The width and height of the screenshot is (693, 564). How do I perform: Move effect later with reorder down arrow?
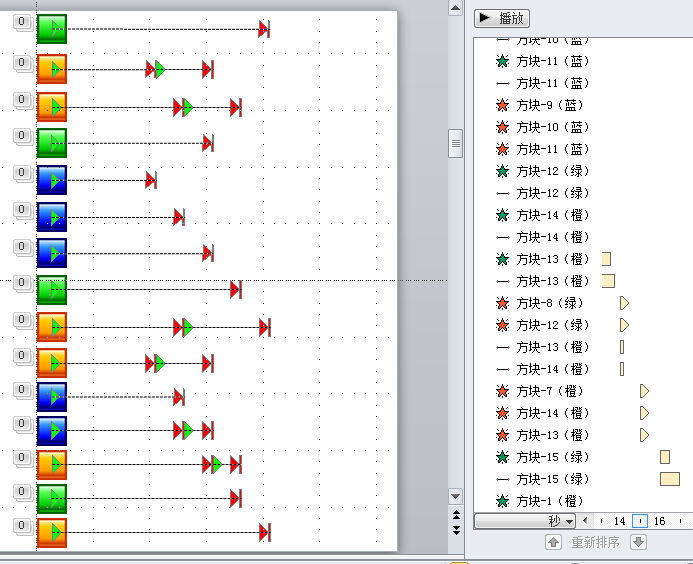(x=638, y=542)
